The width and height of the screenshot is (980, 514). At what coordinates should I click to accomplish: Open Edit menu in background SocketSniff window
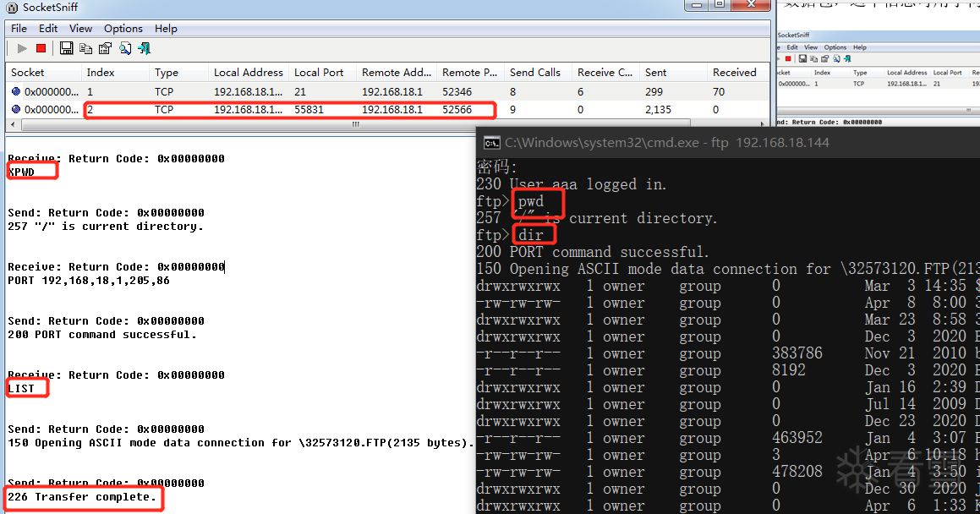pos(792,47)
